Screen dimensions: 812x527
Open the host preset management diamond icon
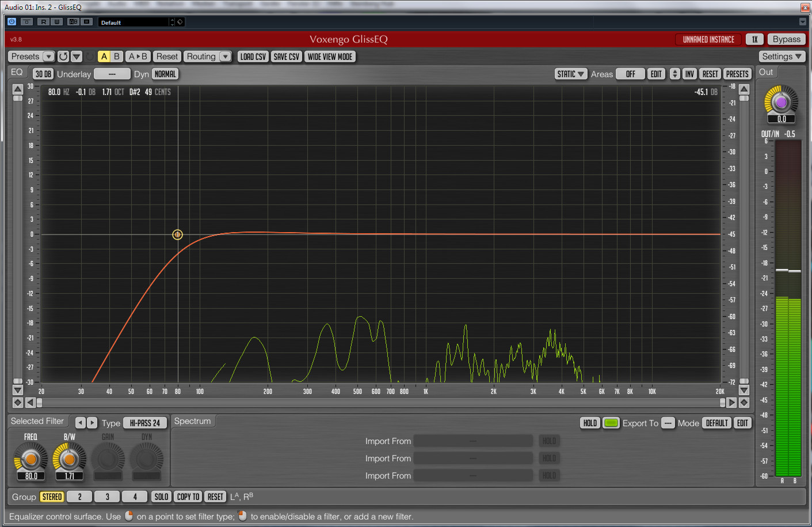[180, 22]
